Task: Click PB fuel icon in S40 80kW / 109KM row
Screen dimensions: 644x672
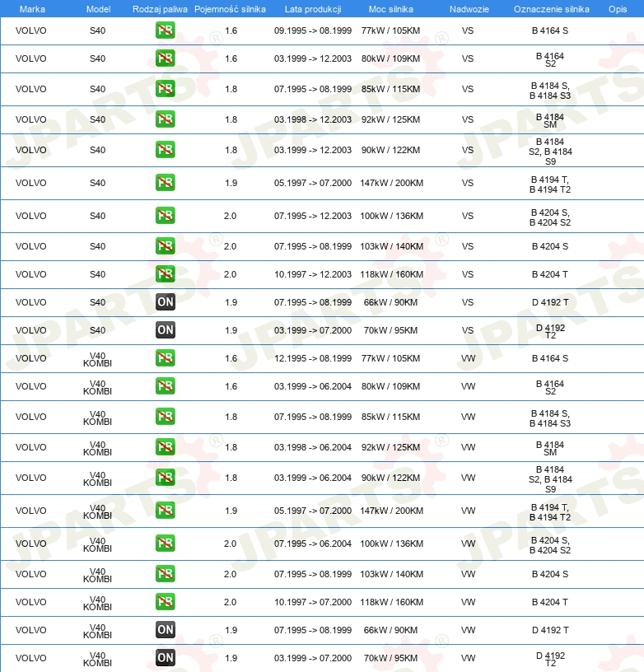Action: tap(166, 58)
